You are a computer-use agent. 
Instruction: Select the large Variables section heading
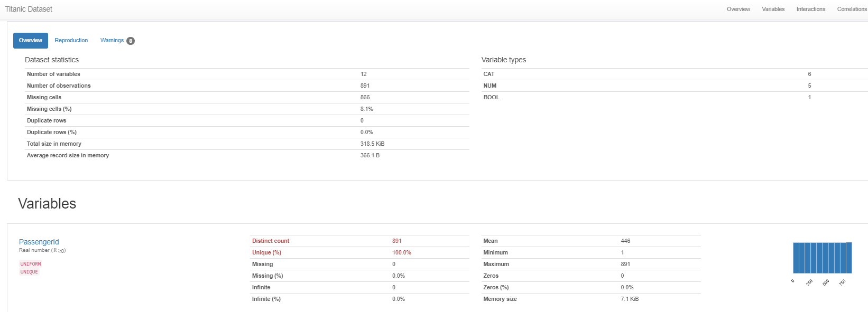pos(47,204)
